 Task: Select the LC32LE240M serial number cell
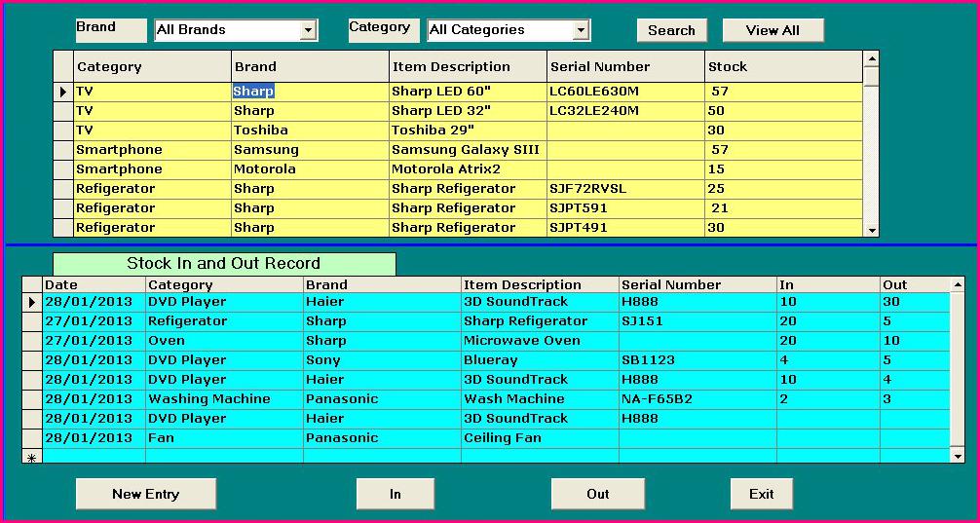[625, 111]
